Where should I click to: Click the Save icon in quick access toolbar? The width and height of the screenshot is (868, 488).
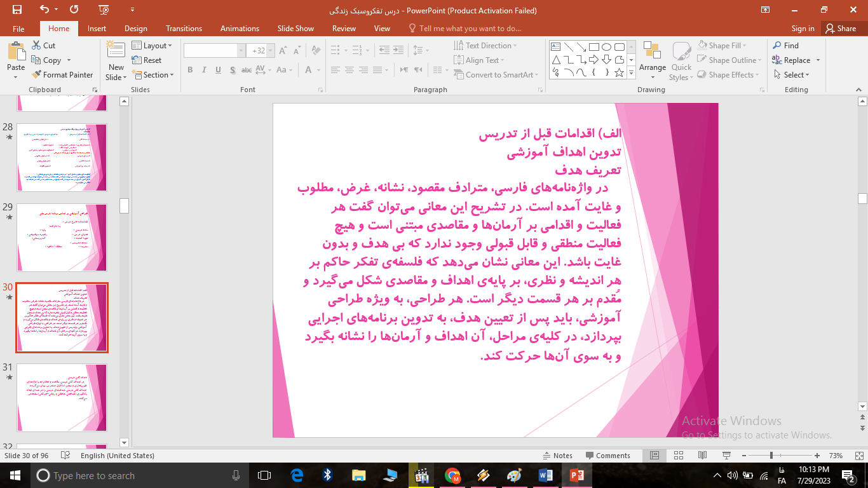point(17,10)
